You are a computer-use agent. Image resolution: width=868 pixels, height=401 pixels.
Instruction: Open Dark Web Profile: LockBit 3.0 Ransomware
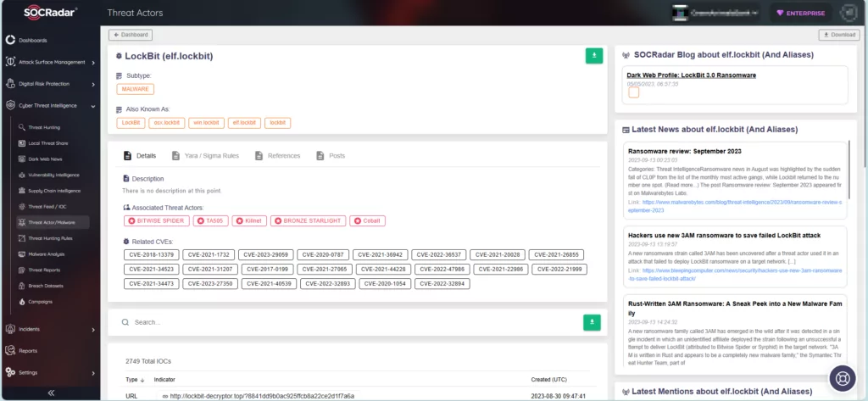(x=692, y=75)
